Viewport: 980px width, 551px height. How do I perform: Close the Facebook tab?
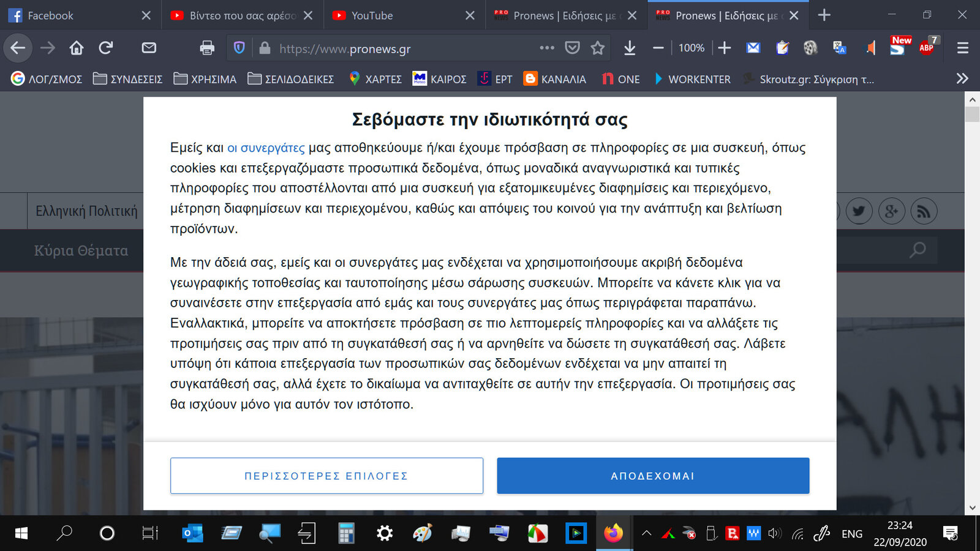pyautogui.click(x=146, y=15)
